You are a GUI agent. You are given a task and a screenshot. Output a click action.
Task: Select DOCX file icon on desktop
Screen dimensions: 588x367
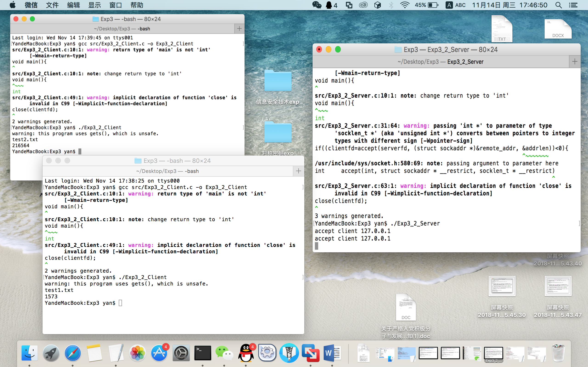(558, 29)
